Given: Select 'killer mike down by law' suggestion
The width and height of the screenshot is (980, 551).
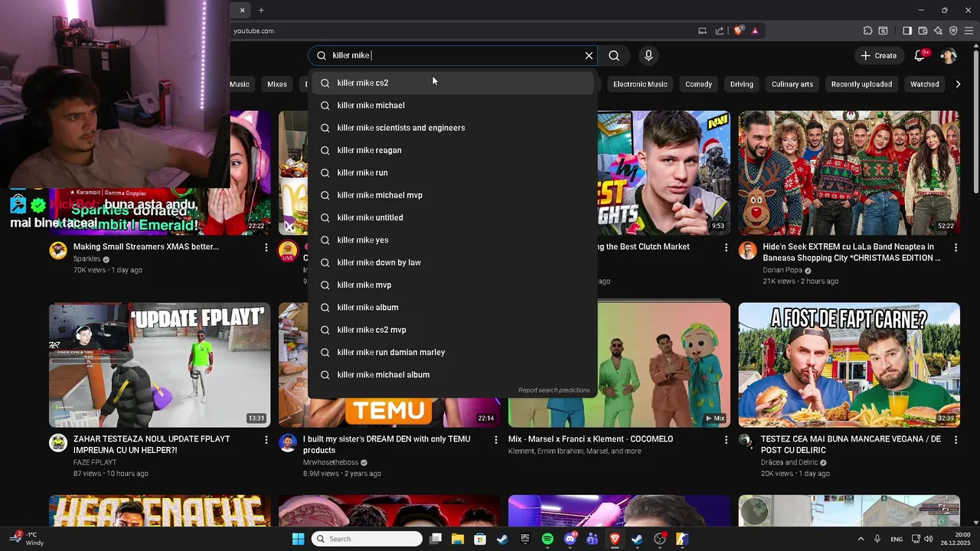Looking at the screenshot, I should (452, 262).
